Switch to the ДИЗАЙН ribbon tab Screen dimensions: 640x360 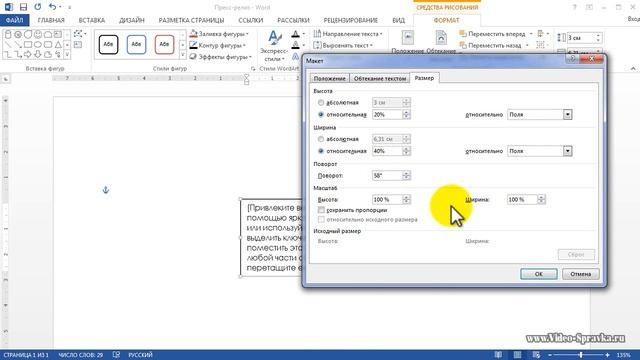(132, 20)
